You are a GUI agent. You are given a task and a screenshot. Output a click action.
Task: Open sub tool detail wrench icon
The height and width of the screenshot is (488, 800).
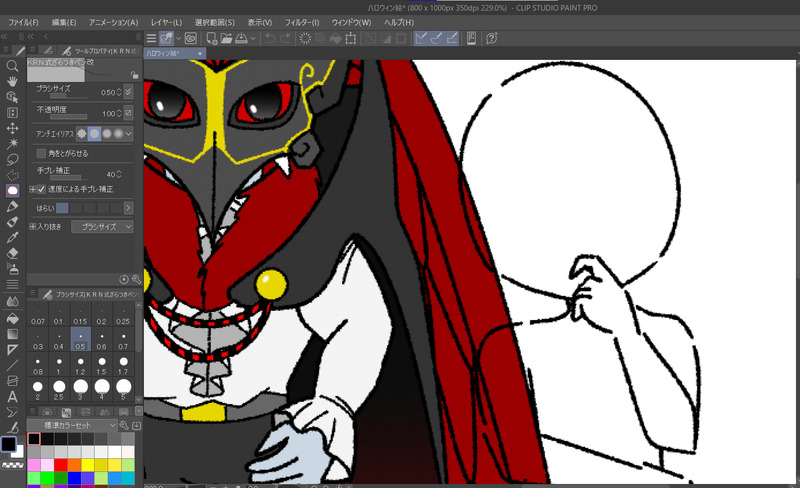[136, 279]
